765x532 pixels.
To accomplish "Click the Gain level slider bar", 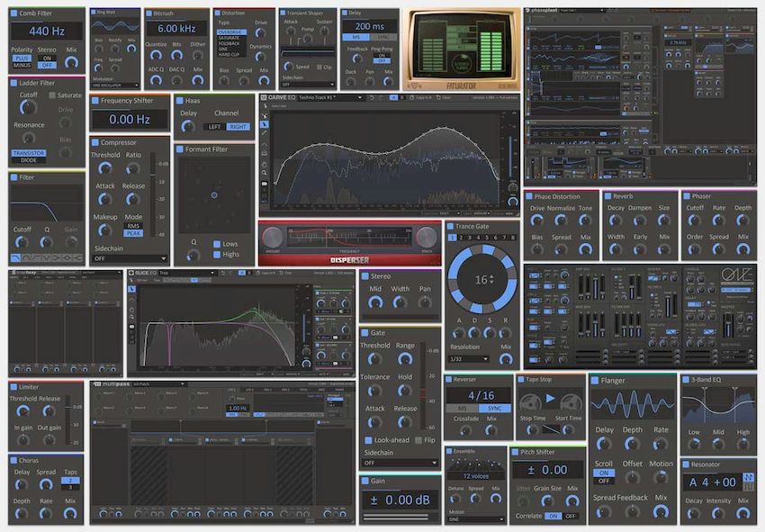I will point(400,517).
